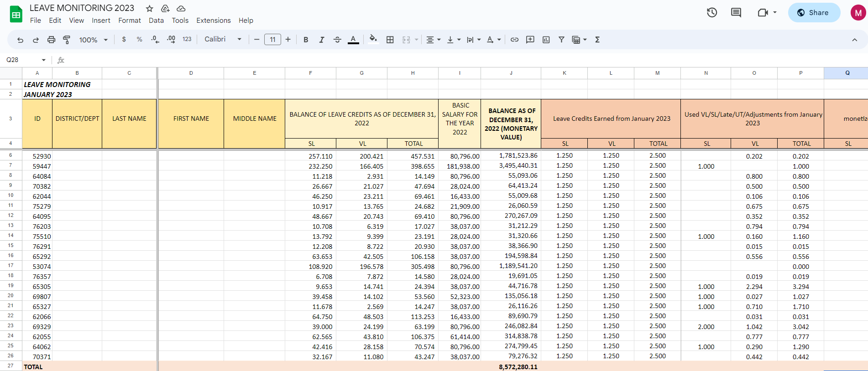Viewport: 868px width, 371px height.
Task: Open the Format menu
Action: pos(129,21)
